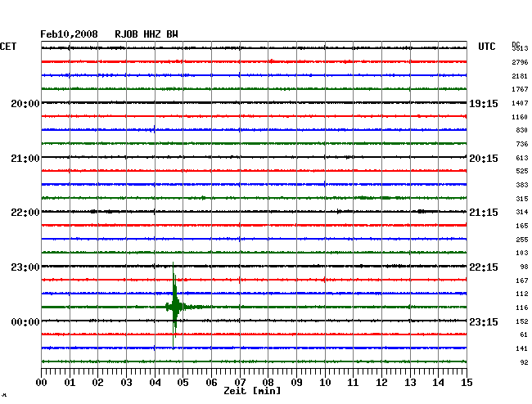Click the station title RJOB HHZ BW
Screen dimensions: 532x404
[x=147, y=34]
